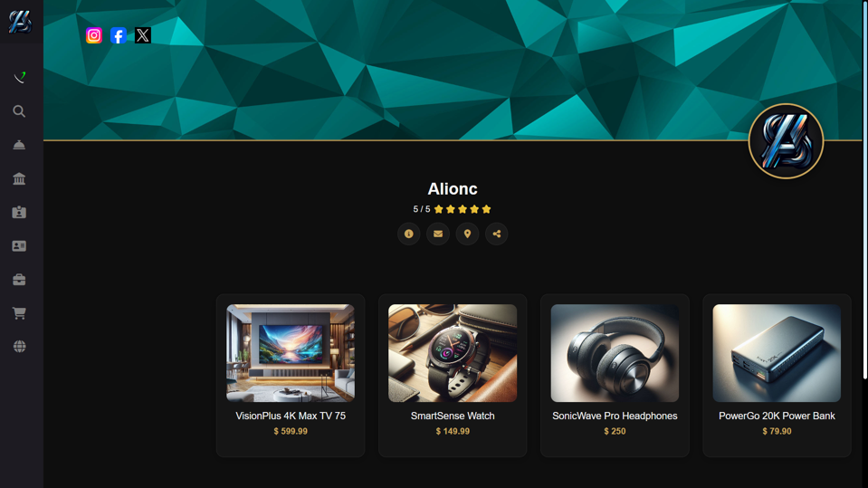868x488 pixels.
Task: Show store info with the info button
Action: click(408, 234)
